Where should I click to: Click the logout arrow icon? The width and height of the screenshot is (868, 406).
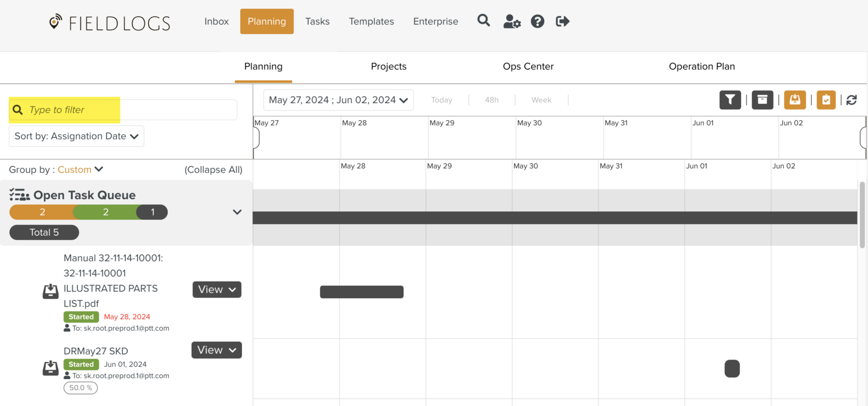click(562, 22)
